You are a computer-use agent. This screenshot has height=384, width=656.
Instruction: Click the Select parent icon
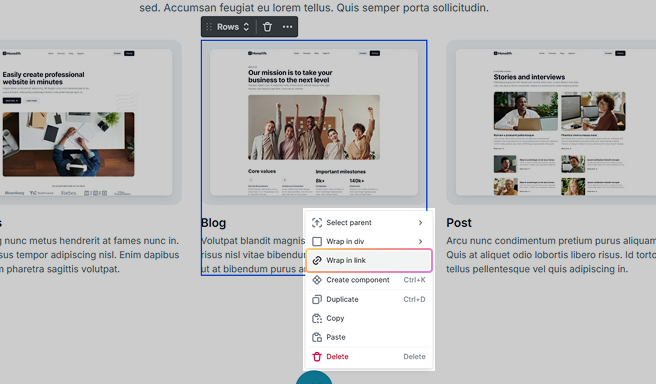coord(317,223)
